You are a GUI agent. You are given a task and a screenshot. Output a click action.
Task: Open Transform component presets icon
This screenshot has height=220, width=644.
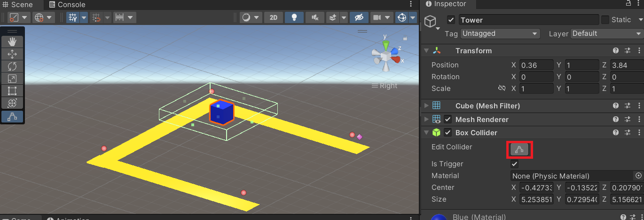pos(627,51)
